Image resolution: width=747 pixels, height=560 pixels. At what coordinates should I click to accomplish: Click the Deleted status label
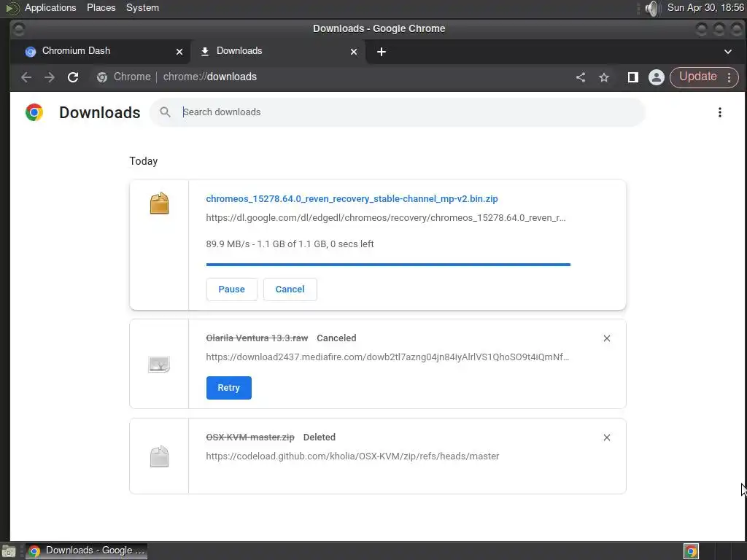[320, 437]
